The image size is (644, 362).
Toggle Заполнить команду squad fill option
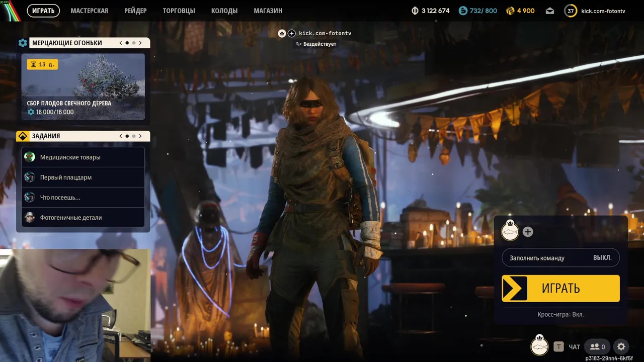click(x=560, y=258)
